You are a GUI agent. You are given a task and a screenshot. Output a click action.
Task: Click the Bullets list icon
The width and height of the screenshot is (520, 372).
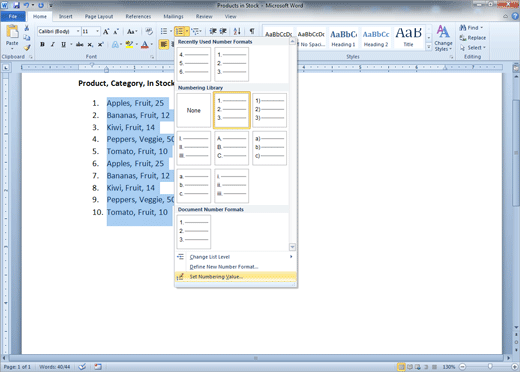point(164,31)
